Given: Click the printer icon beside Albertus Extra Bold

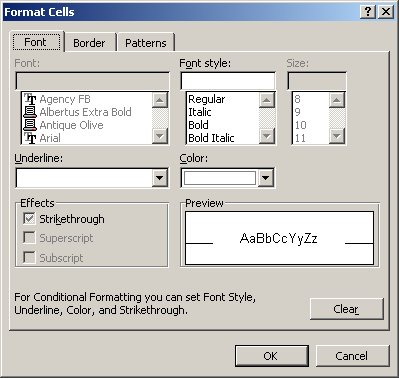Looking at the screenshot, I should tap(30, 112).
